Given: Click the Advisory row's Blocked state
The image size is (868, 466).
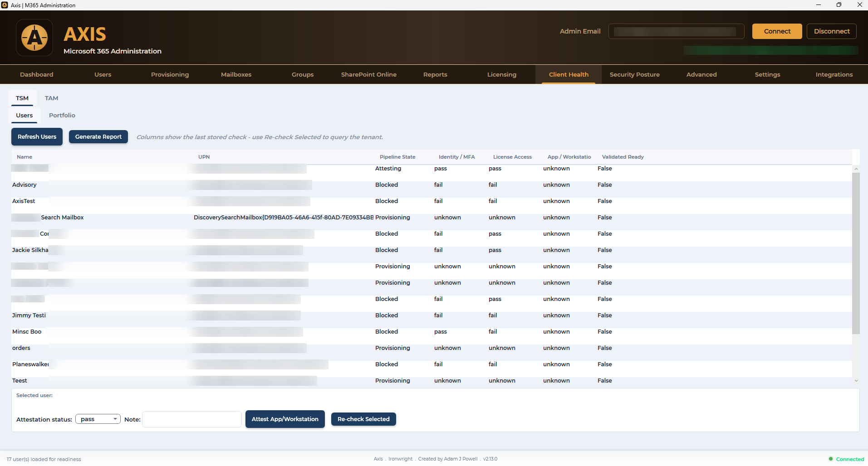Looking at the screenshot, I should pyautogui.click(x=387, y=185).
